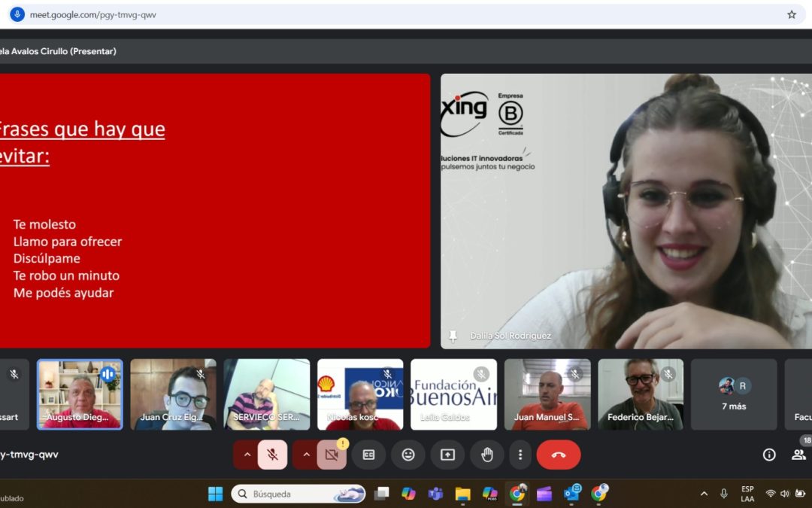Select Augusto Diego's video thumbnail

[80, 394]
